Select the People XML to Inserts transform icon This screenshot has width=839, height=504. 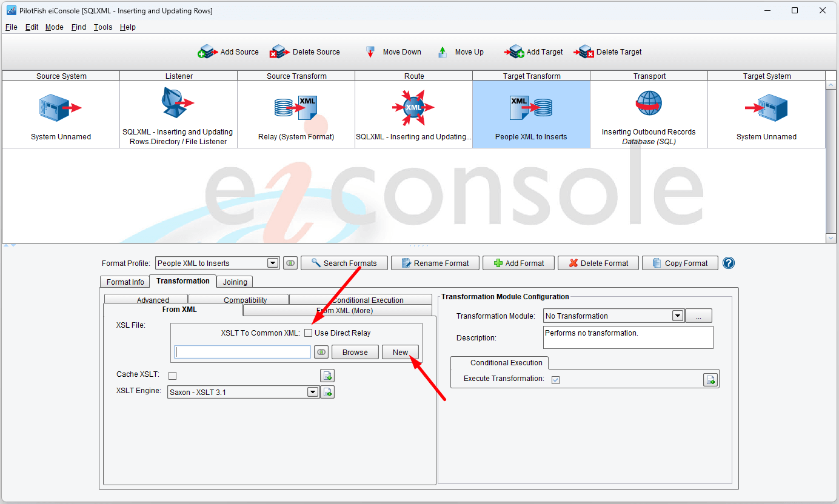pyautogui.click(x=531, y=107)
